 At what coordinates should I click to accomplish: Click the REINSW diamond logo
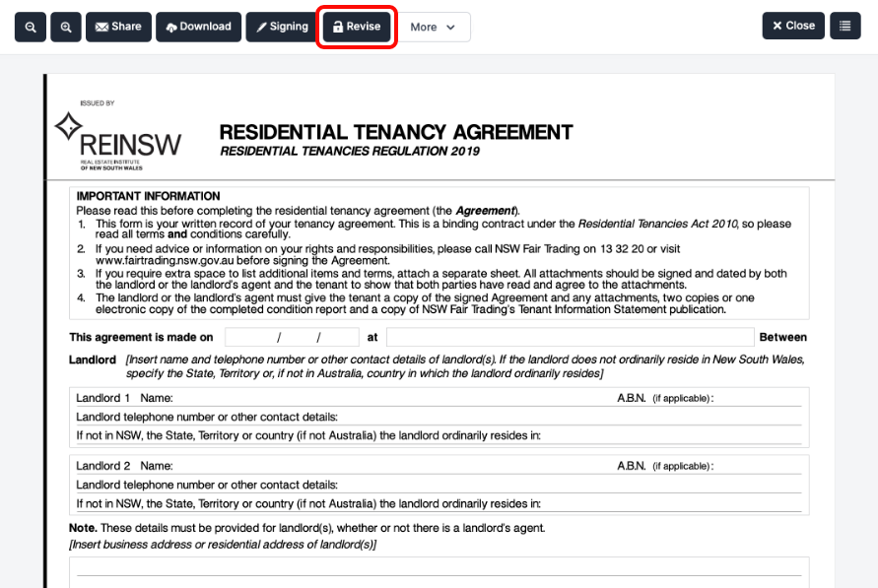point(68,128)
